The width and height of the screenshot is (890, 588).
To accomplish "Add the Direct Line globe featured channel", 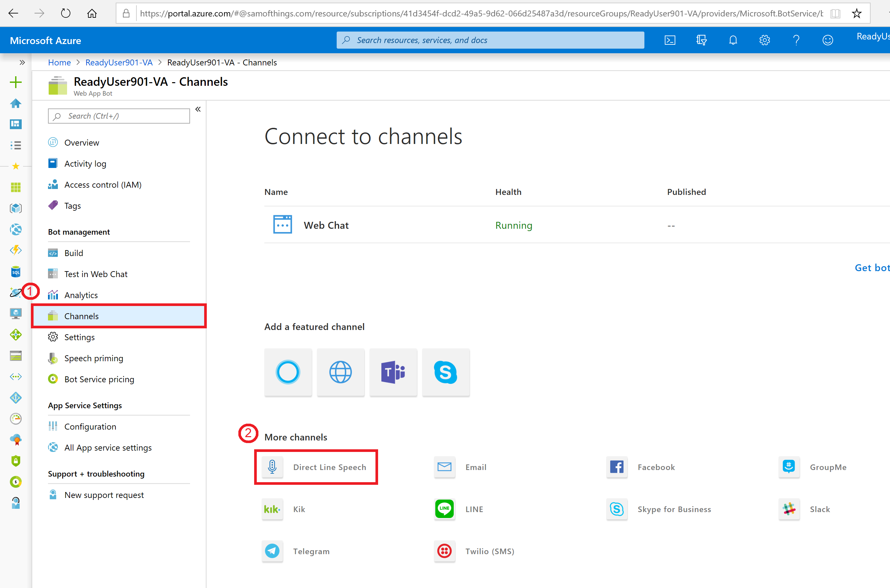I will [x=340, y=372].
